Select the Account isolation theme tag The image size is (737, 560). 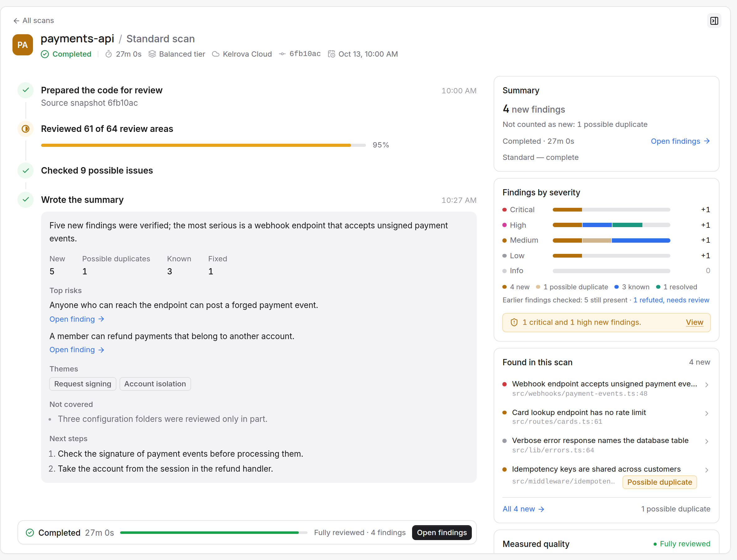(155, 384)
